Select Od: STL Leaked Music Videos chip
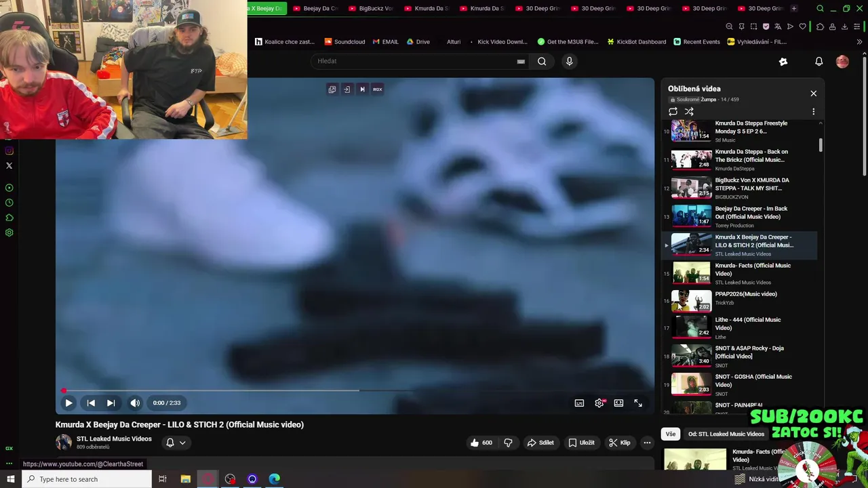Screen dimensions: 868x488 726,434
